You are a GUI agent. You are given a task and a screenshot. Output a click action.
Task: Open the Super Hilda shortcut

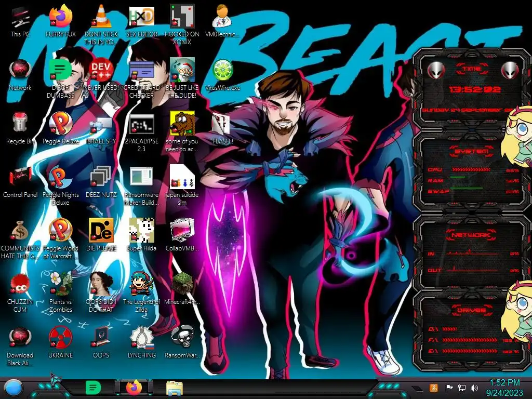point(141,230)
